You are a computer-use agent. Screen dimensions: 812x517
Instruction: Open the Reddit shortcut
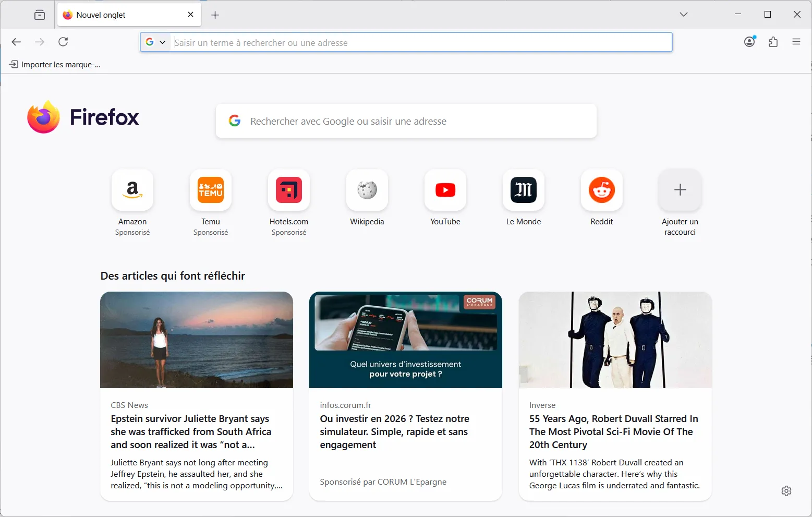click(x=601, y=190)
